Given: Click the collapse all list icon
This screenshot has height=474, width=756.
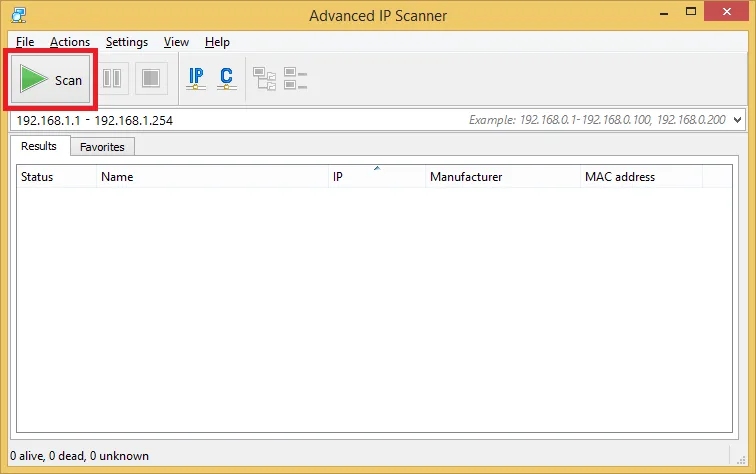Looking at the screenshot, I should pos(295,79).
